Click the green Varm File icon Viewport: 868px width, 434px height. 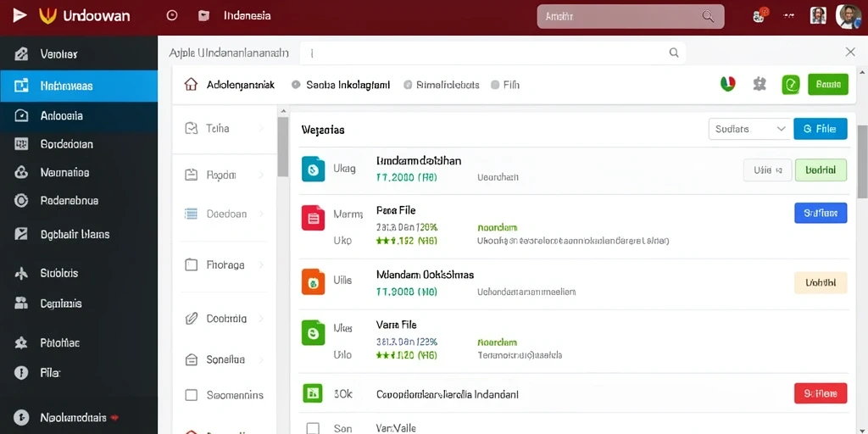[314, 332]
